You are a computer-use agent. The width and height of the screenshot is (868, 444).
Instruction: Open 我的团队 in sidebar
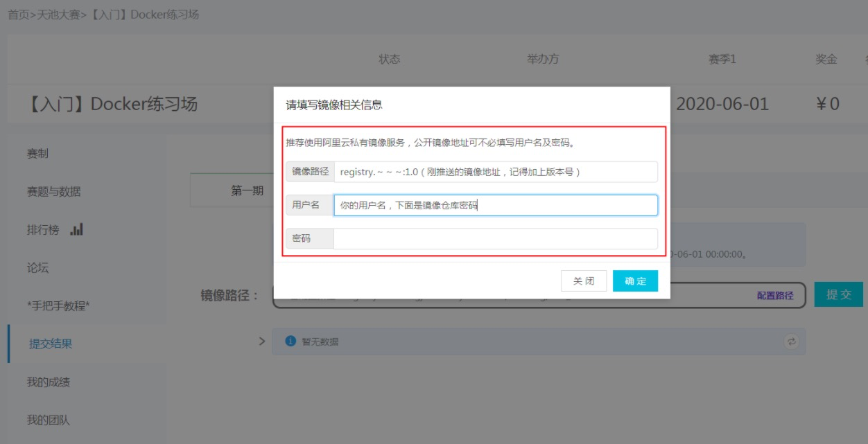[49, 420]
